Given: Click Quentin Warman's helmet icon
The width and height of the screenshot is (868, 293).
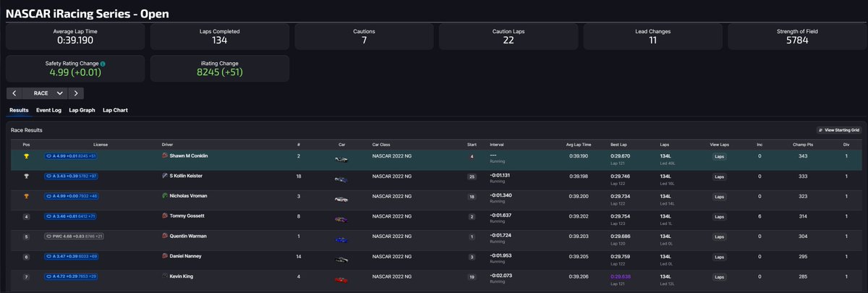Looking at the screenshot, I should tap(165, 236).
